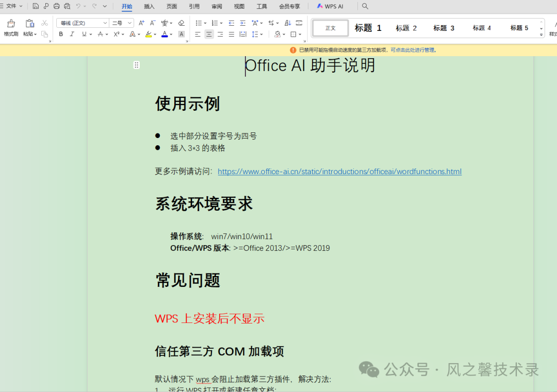Click the paragraph shading paint bucket
The width and height of the screenshot is (557, 392).
pos(278,34)
